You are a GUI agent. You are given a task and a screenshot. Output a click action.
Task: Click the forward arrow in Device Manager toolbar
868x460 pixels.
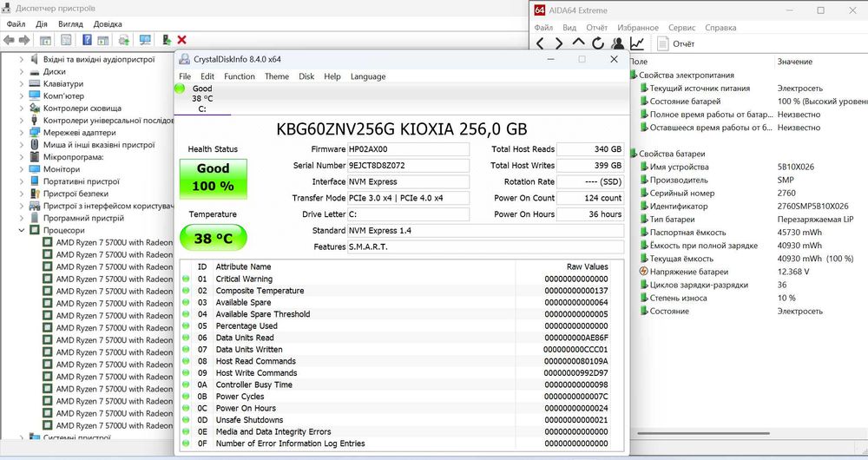(24, 40)
